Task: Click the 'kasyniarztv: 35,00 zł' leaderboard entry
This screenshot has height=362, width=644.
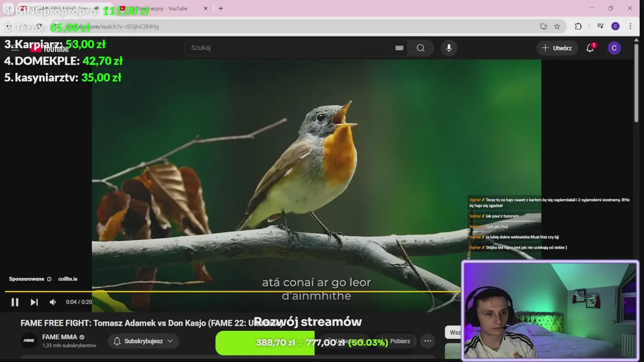Action: pos(63,77)
